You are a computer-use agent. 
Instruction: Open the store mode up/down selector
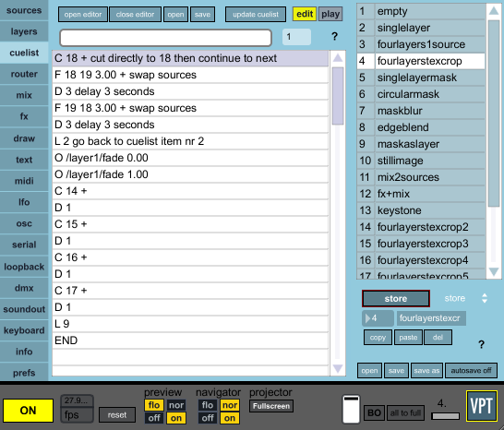485,298
